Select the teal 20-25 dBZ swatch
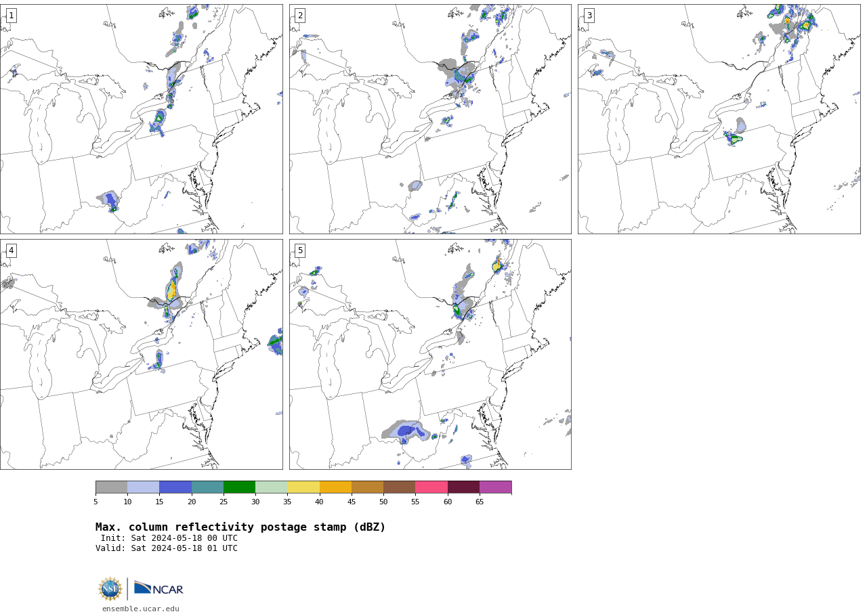The width and height of the screenshot is (867, 616). click(x=207, y=487)
